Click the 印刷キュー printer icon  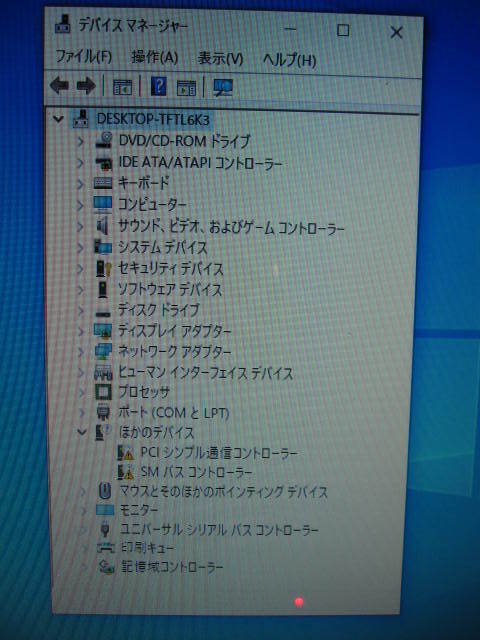[106, 548]
